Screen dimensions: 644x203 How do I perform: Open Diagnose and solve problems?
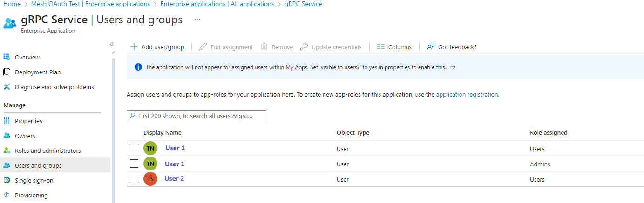point(54,87)
